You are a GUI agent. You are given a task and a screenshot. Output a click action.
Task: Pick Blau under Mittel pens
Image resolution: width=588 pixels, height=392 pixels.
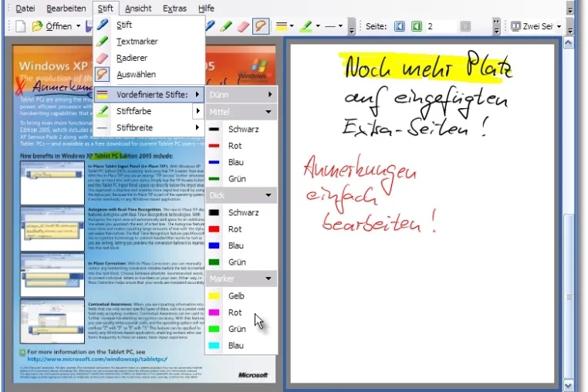[241, 162]
